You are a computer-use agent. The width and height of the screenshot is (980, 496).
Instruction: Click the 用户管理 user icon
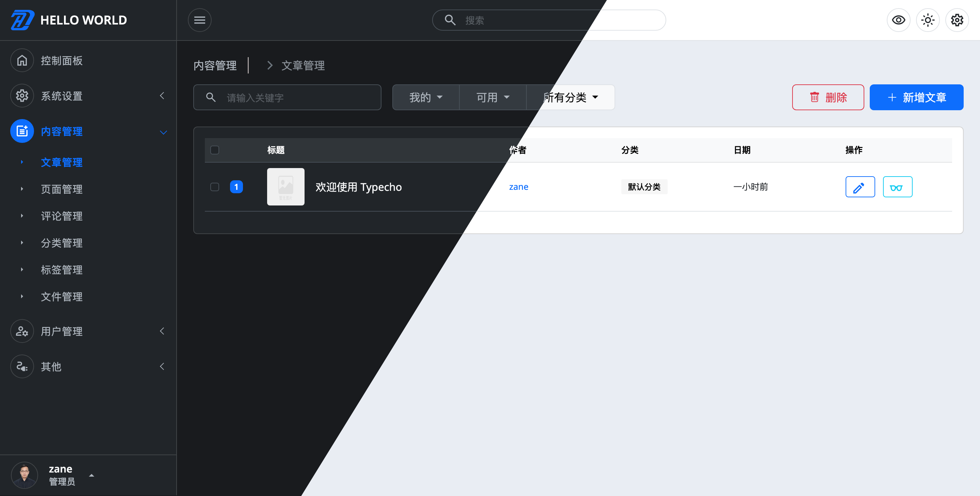[22, 331]
